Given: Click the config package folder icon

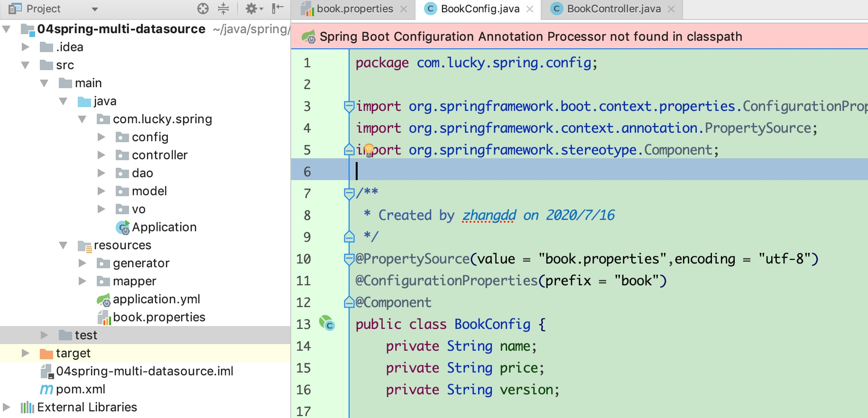Looking at the screenshot, I should (122, 137).
